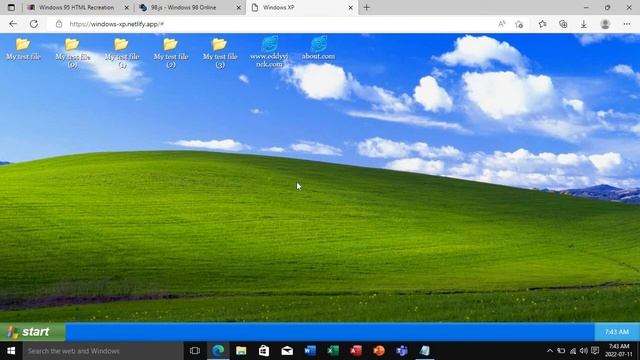640x360 pixels.
Task: Open the volume control tray icon
Action: (584, 351)
